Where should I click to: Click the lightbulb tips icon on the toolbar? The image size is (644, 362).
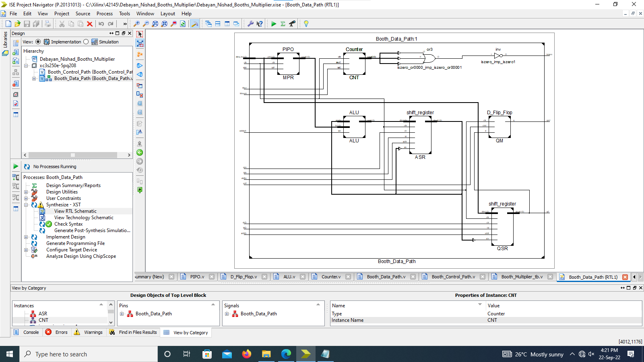point(306,24)
